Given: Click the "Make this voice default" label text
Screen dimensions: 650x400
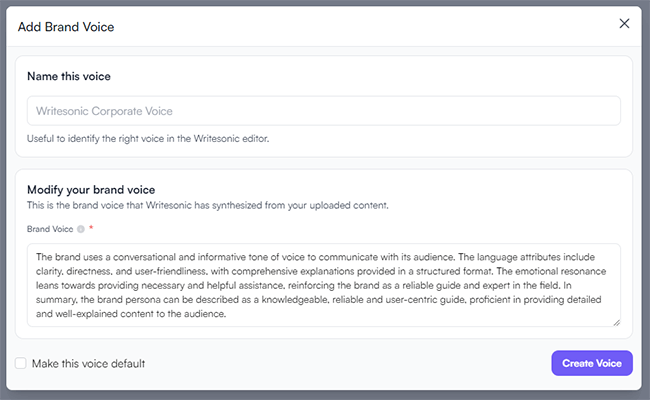Looking at the screenshot, I should 89,363.
